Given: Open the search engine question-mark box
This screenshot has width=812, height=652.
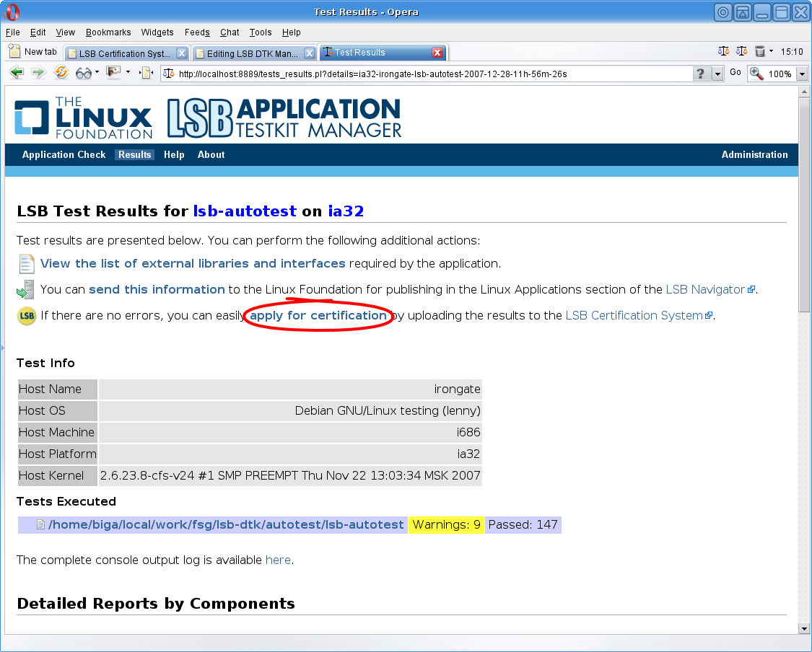Looking at the screenshot, I should (x=702, y=74).
